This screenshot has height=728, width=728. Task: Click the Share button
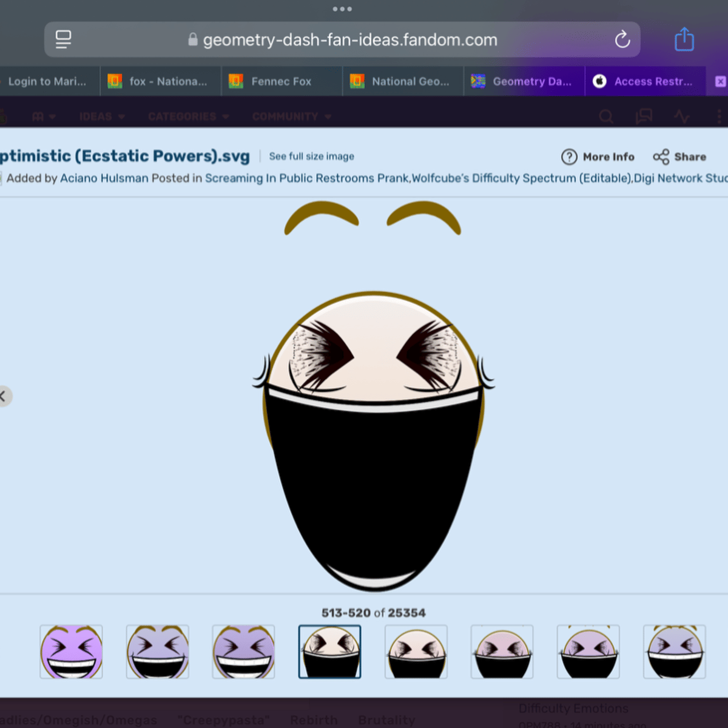tap(680, 157)
